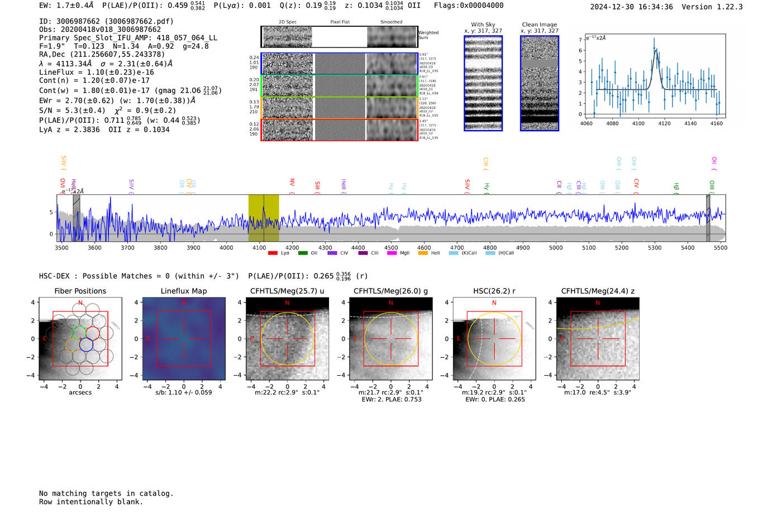The width and height of the screenshot is (782, 532).
Task: Open the Lineflux Map image
Action: click(x=184, y=339)
